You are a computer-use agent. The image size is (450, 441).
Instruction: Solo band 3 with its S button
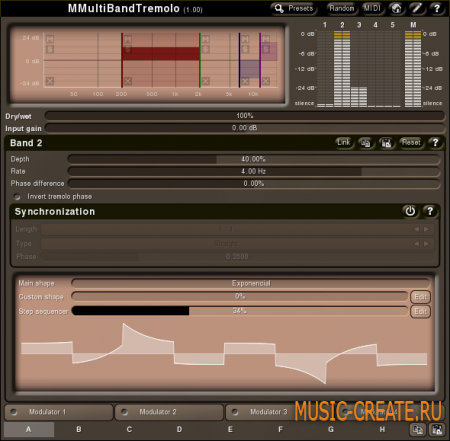[206, 49]
